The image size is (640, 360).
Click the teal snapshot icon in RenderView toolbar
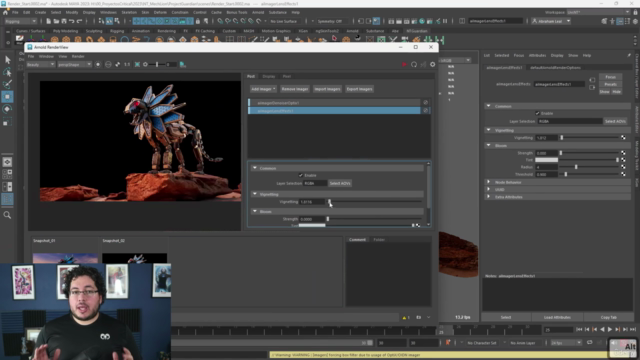[x=182, y=64]
